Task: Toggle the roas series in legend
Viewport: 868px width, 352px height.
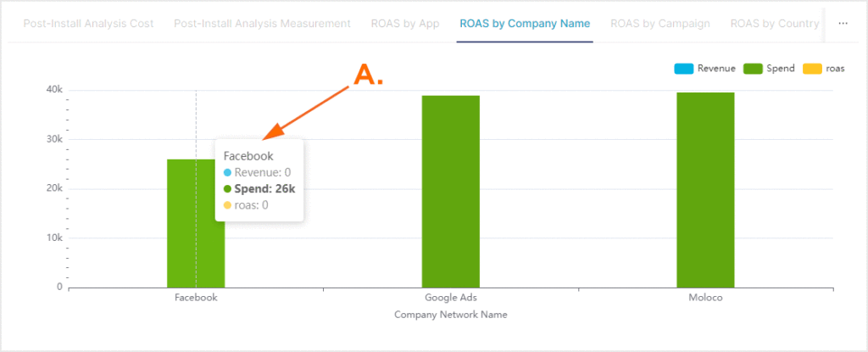Action: coord(823,69)
